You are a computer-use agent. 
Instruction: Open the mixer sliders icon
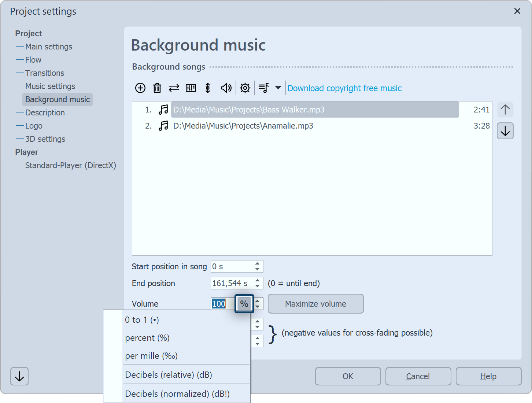tap(191, 88)
